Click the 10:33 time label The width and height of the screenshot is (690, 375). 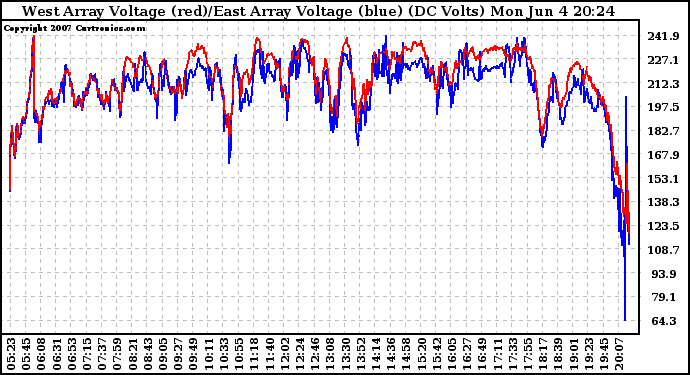224,354
